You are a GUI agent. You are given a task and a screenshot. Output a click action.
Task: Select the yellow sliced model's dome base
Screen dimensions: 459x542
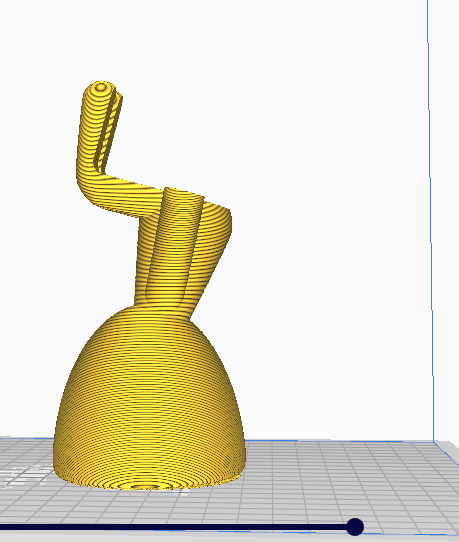149,398
